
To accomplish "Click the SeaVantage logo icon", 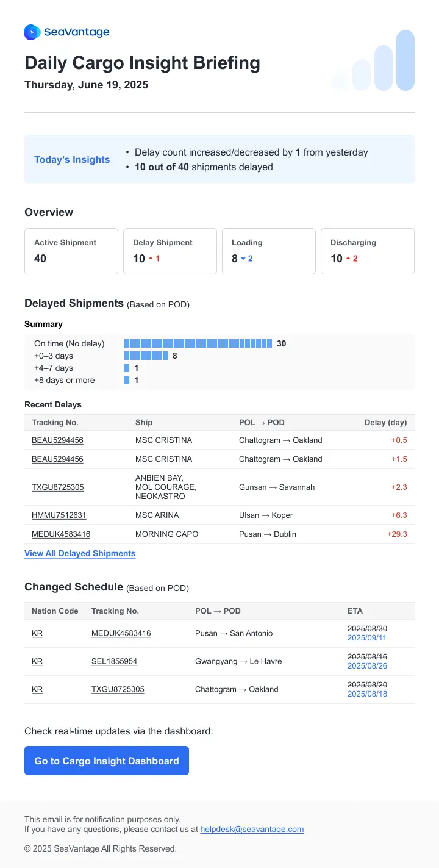I will (x=32, y=32).
